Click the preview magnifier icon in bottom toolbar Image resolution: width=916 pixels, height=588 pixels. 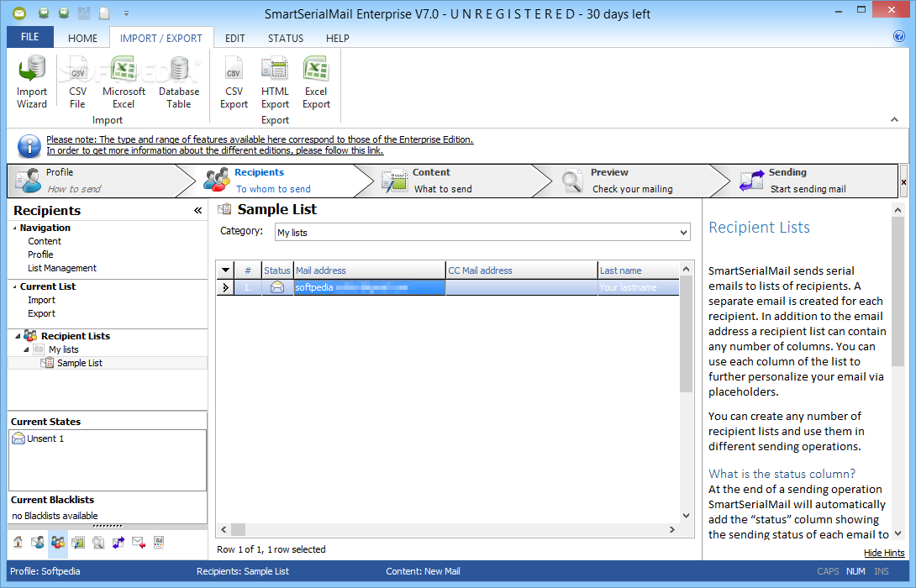tap(98, 543)
